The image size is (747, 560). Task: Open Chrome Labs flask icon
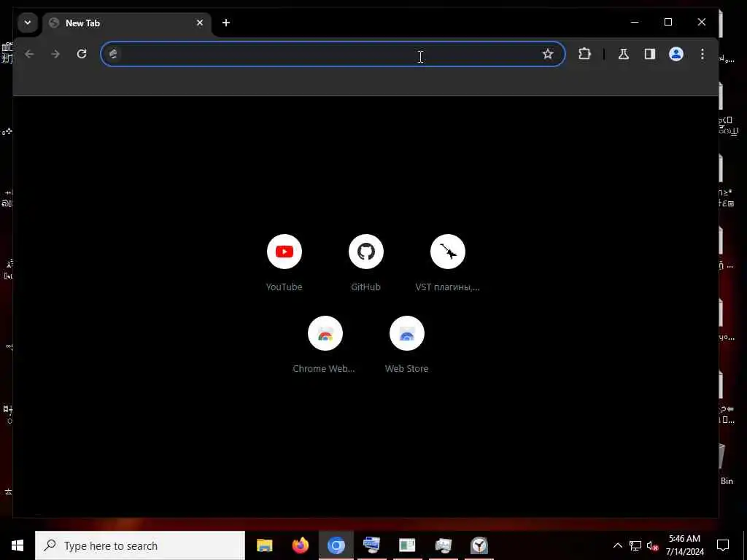pyautogui.click(x=624, y=54)
